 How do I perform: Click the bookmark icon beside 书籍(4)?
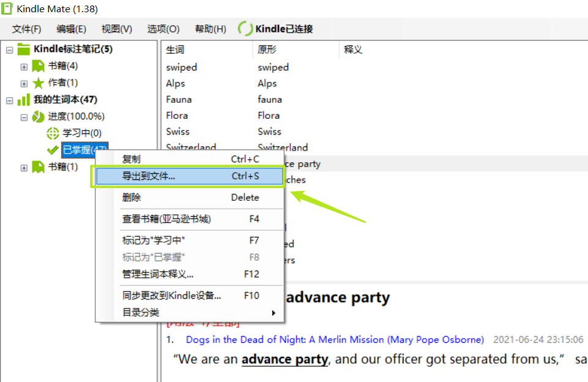[x=38, y=66]
